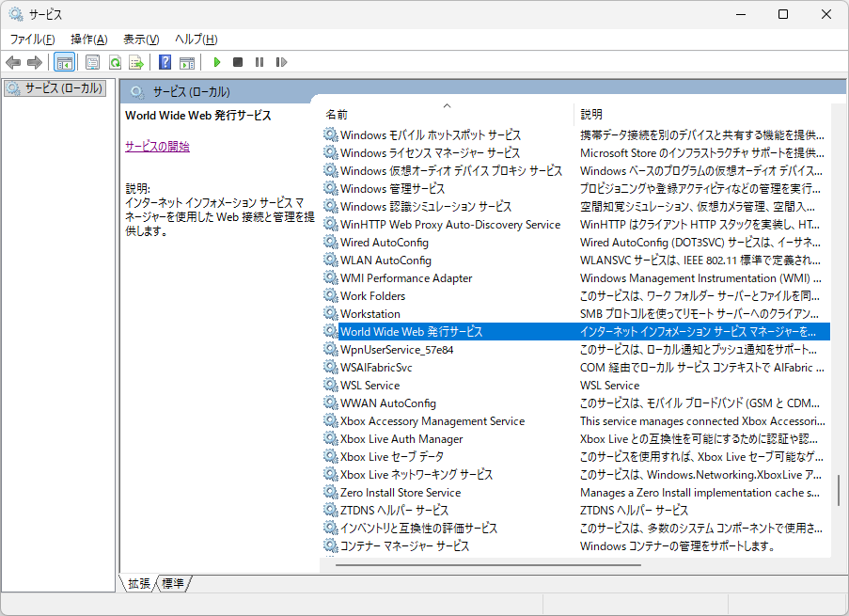Click description starting with This service manages connected Xbox
This screenshot has height=616, width=849.
[702, 421]
